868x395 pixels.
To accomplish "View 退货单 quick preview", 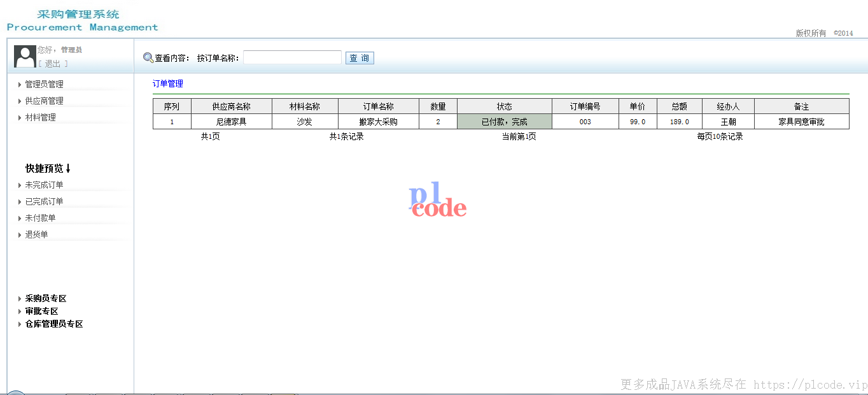I will [36, 234].
